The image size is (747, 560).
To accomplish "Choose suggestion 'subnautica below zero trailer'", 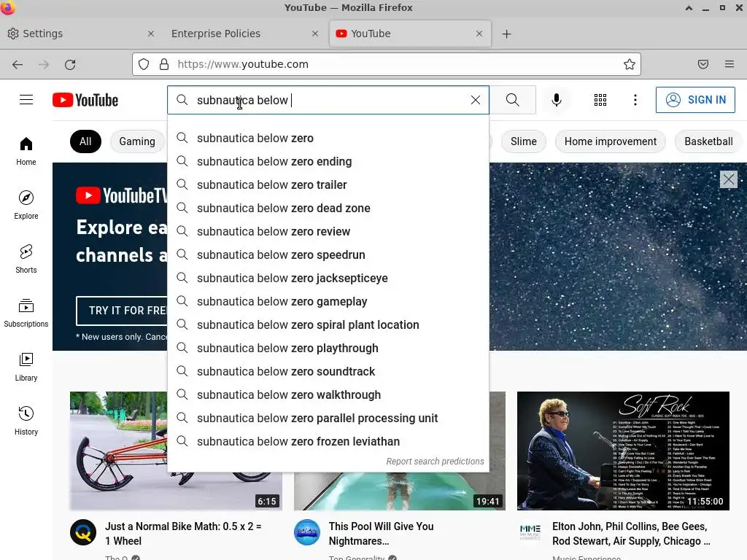I will coord(328,184).
